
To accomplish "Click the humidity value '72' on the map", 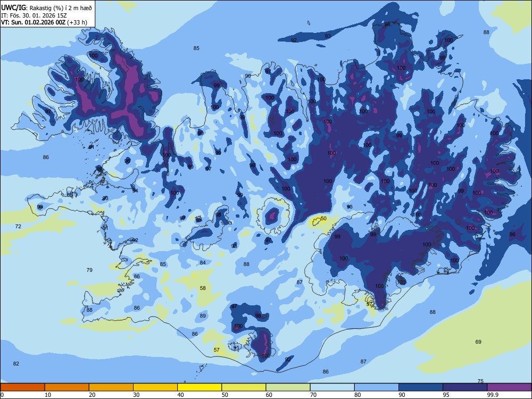I will pos(18,226).
